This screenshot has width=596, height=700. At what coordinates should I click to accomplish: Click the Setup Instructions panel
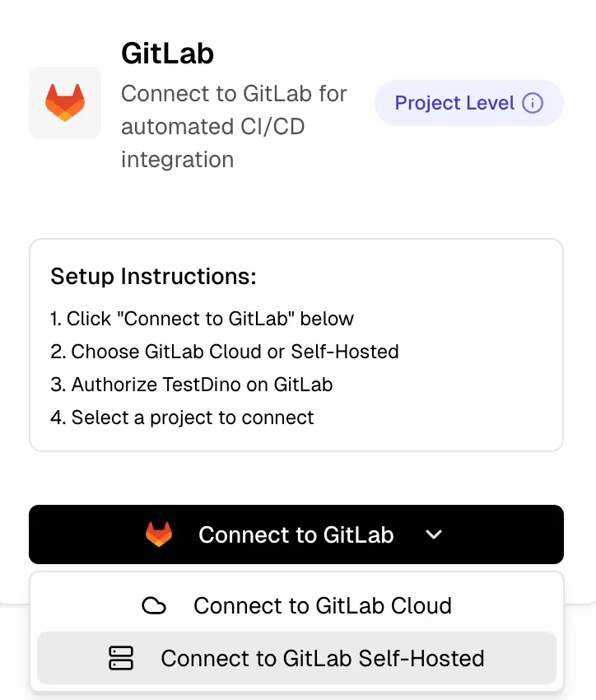[x=296, y=344]
